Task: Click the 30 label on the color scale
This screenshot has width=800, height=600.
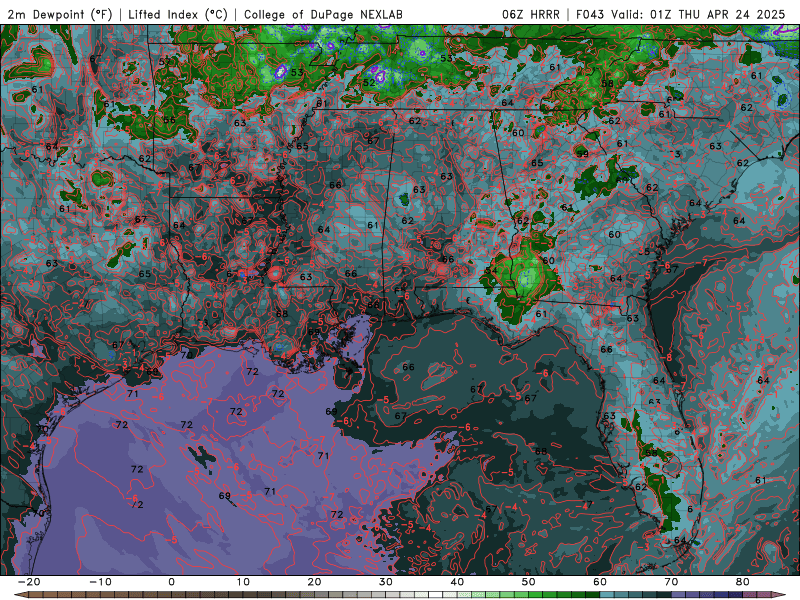Action: click(386, 582)
